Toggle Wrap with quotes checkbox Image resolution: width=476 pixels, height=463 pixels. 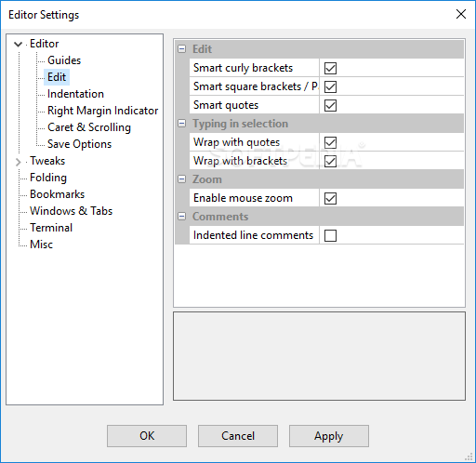click(330, 142)
